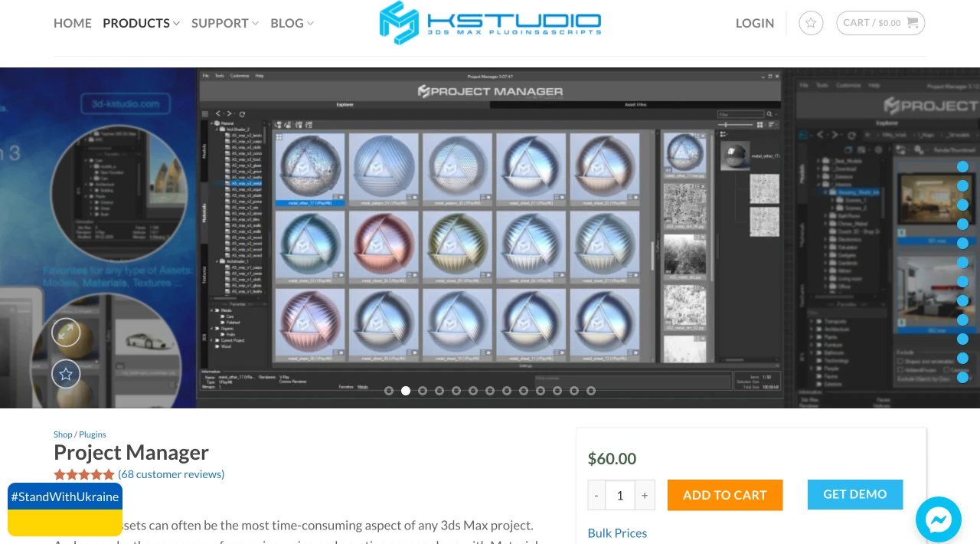Check the Hidden/Frozen exclude option
Image resolution: width=980 pixels, height=544 pixels.
pyautogui.click(x=900, y=370)
